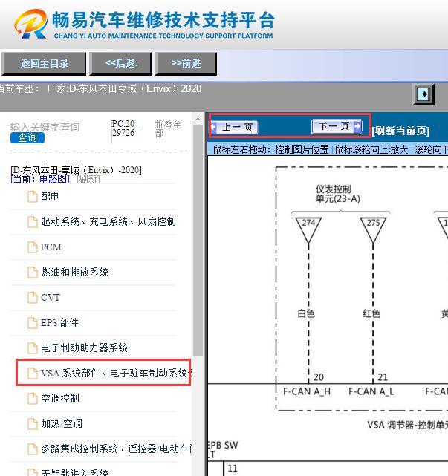Click the page icon beside 加热/空调
Screen dimensions: 448x476
33,424
